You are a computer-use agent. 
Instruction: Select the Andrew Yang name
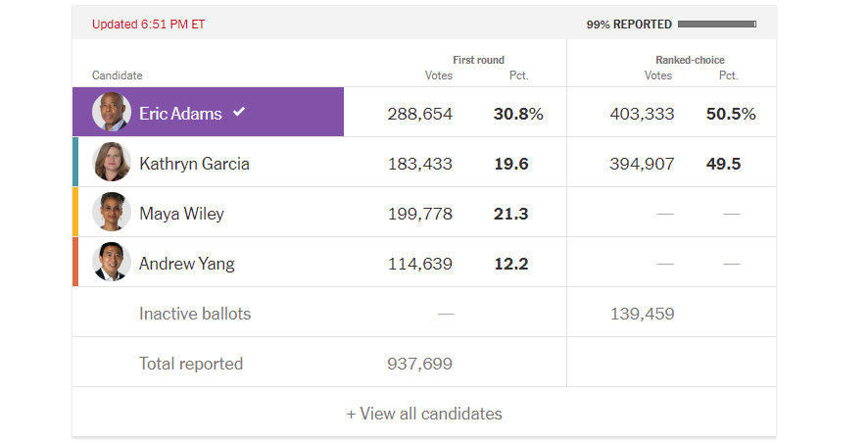click(x=186, y=264)
